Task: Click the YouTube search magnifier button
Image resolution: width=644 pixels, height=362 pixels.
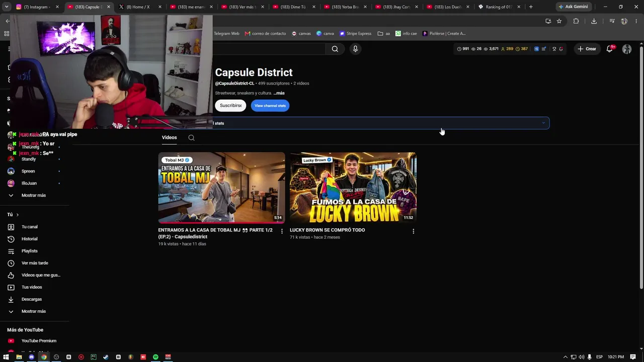Action: (x=335, y=49)
